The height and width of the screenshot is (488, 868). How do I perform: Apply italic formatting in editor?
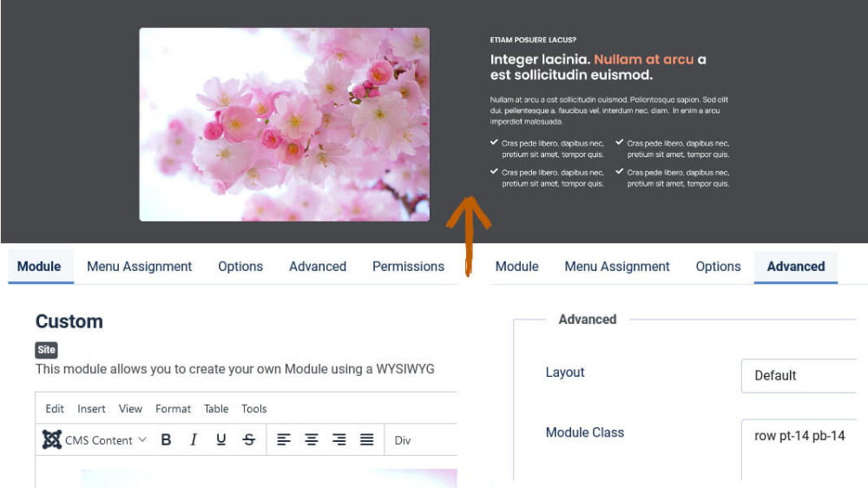(194, 440)
